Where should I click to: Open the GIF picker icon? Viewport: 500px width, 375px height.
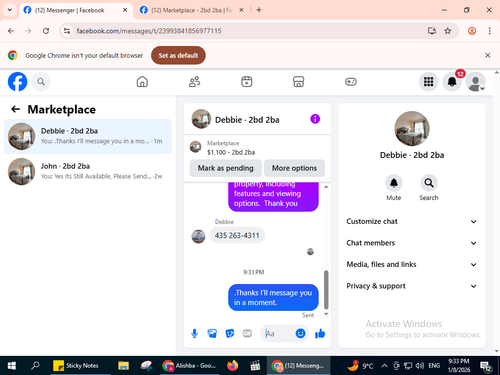[x=247, y=333]
